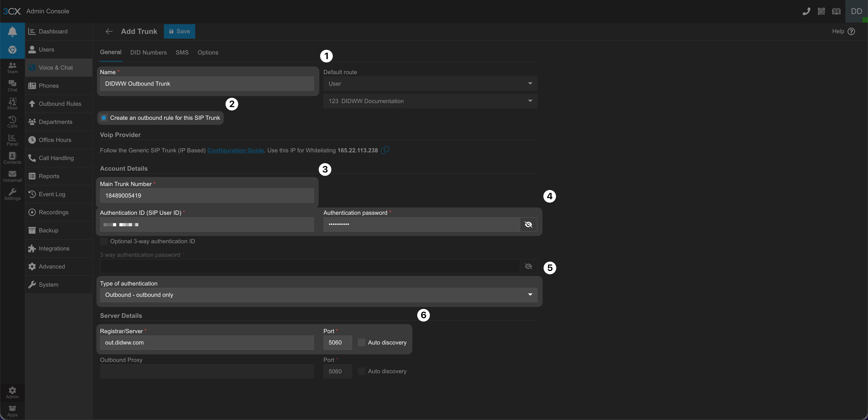
Task: Check Auto discovery next to Registrar port
Action: coord(361,342)
